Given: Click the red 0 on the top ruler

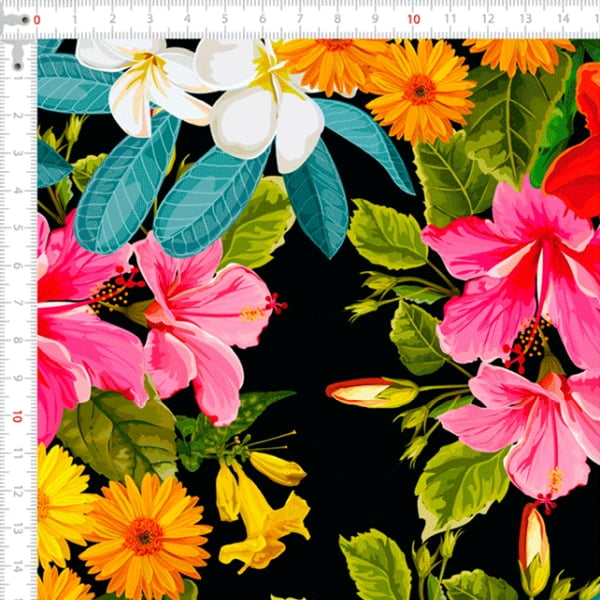Looking at the screenshot, I should pos(37,20).
